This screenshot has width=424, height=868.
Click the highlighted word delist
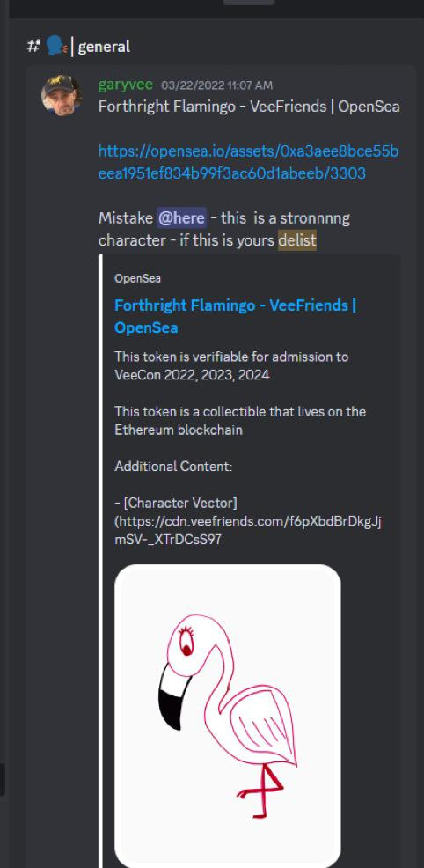(297, 240)
